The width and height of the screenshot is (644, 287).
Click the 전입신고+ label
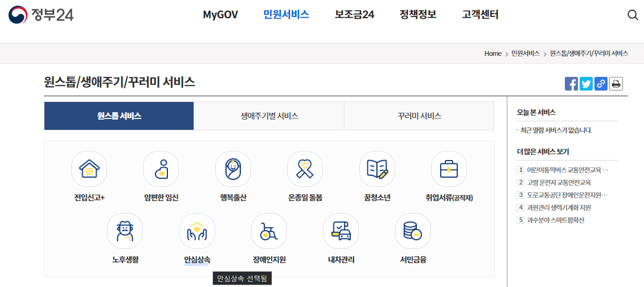(89, 198)
